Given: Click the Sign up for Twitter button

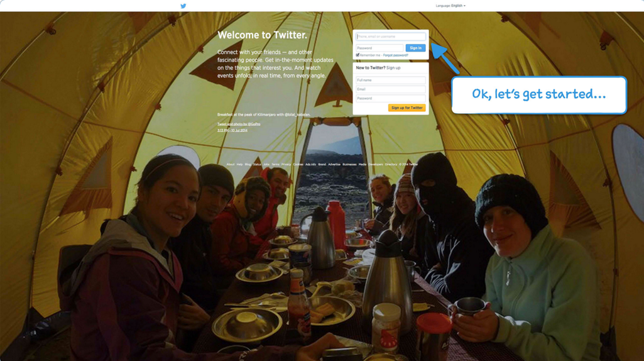Looking at the screenshot, I should pyautogui.click(x=407, y=108).
